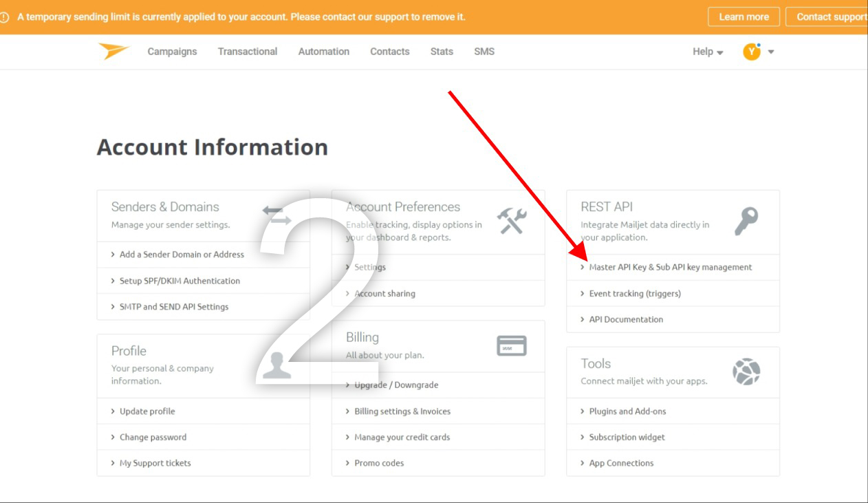
Task: Click the Billing credit card icon
Action: tap(512, 346)
